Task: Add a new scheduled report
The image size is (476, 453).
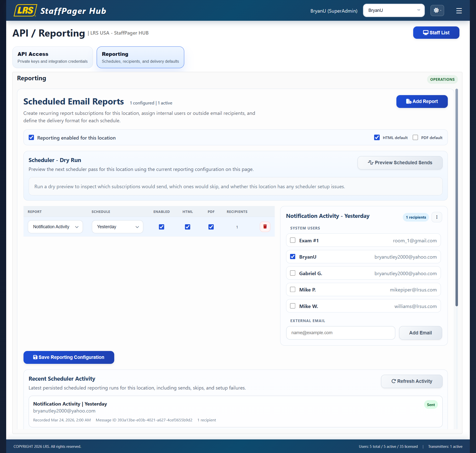Action: click(x=422, y=102)
